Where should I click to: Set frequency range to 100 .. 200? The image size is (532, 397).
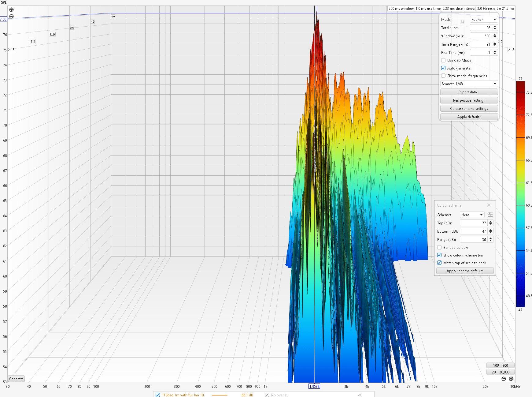(x=500, y=365)
